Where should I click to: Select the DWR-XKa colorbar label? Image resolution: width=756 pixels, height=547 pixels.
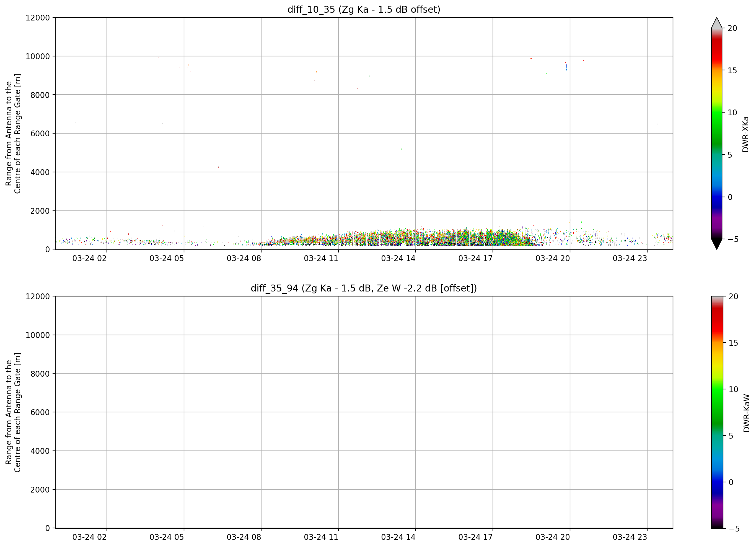click(746, 134)
